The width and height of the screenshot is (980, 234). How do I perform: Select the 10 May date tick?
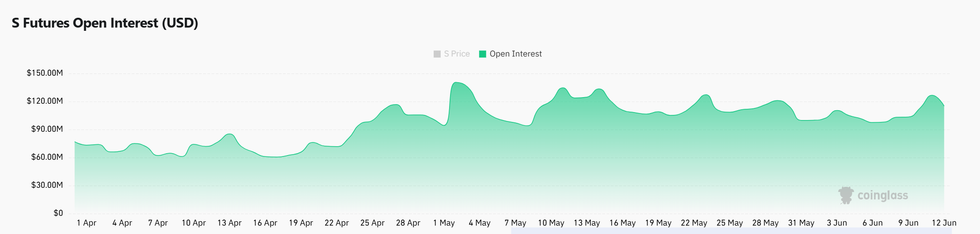pyautogui.click(x=551, y=223)
